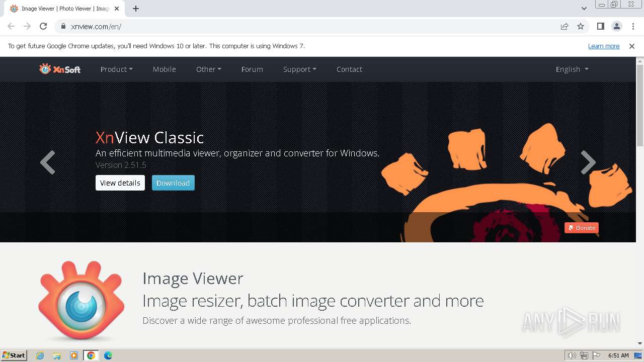The width and height of the screenshot is (644, 362).
Task: Switch to Chrome taskbar icon
Action: tap(91, 355)
